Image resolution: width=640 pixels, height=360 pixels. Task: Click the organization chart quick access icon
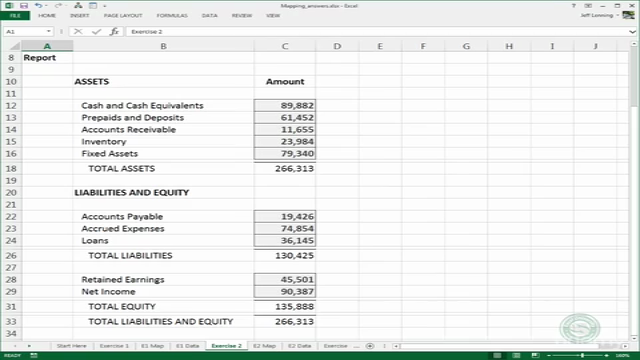tap(78, 6)
